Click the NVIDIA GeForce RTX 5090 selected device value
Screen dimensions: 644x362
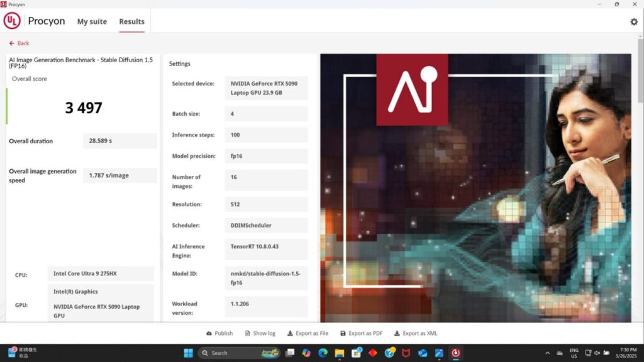266,88
